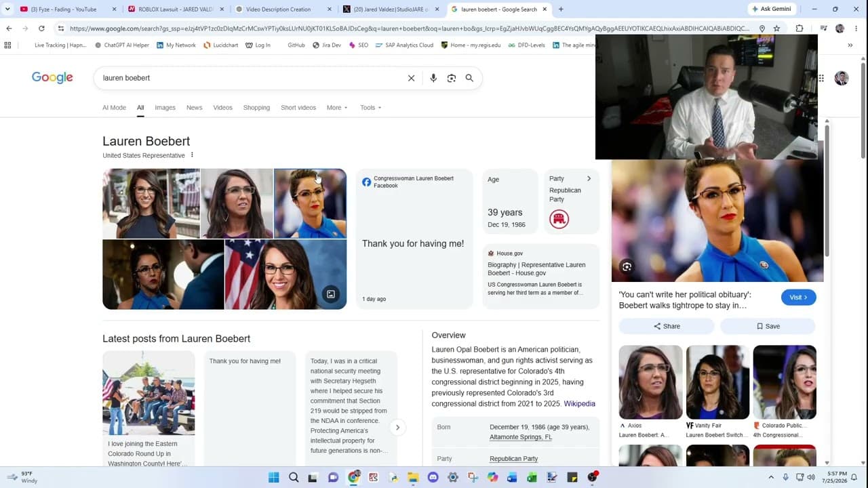Open the Windows notification bell
Image resolution: width=868 pixels, height=488 pixels.
pos(854,477)
